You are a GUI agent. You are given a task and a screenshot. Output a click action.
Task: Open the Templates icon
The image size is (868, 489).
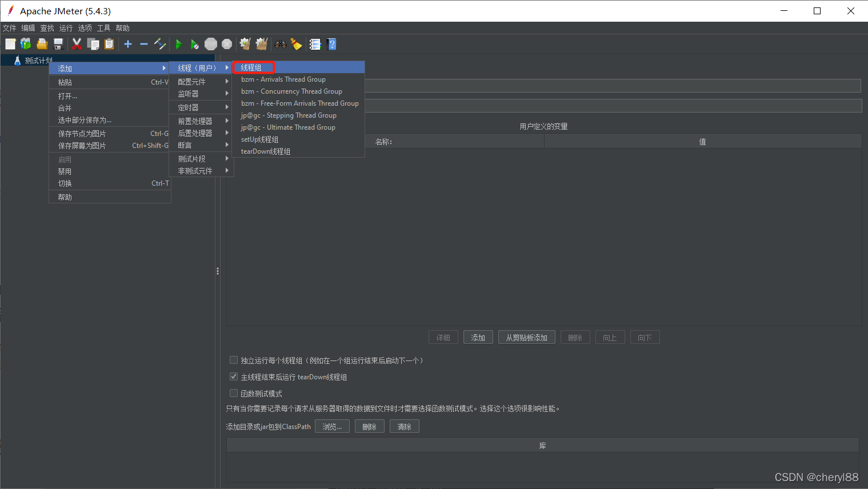tap(26, 44)
